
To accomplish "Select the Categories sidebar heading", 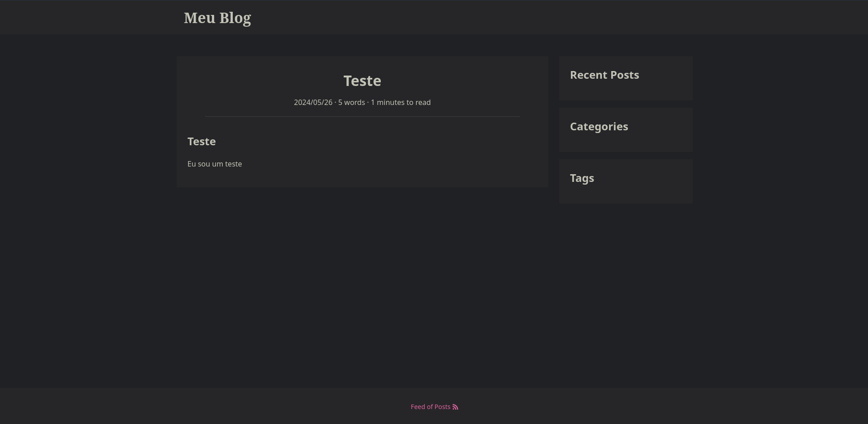I will (x=599, y=127).
